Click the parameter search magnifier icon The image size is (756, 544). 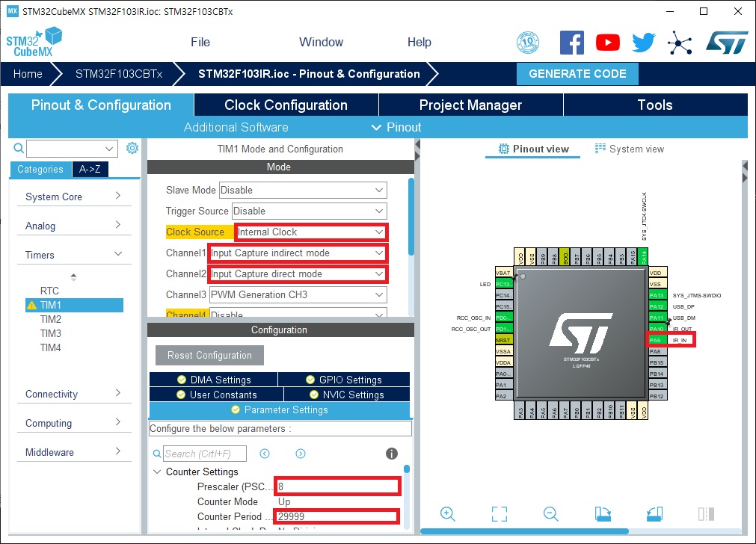157,454
